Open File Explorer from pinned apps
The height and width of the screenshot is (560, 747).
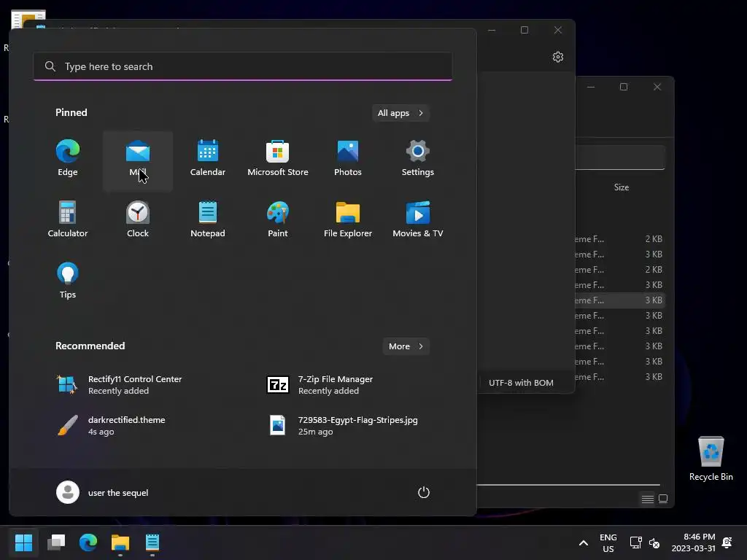(x=348, y=220)
